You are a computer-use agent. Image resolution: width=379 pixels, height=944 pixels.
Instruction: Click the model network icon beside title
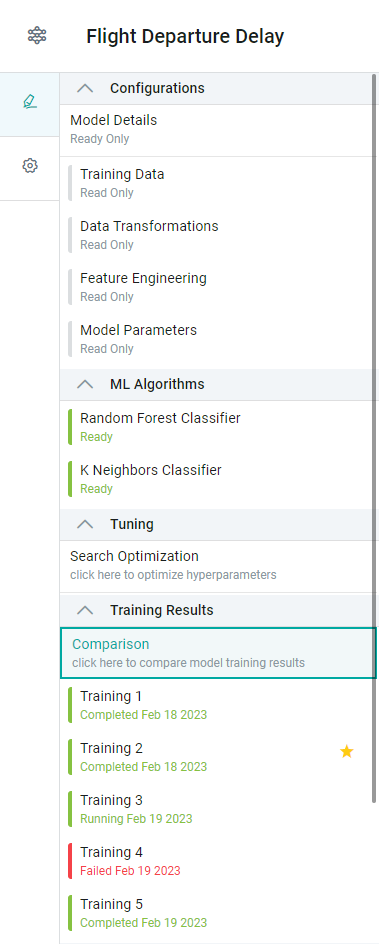(37, 36)
